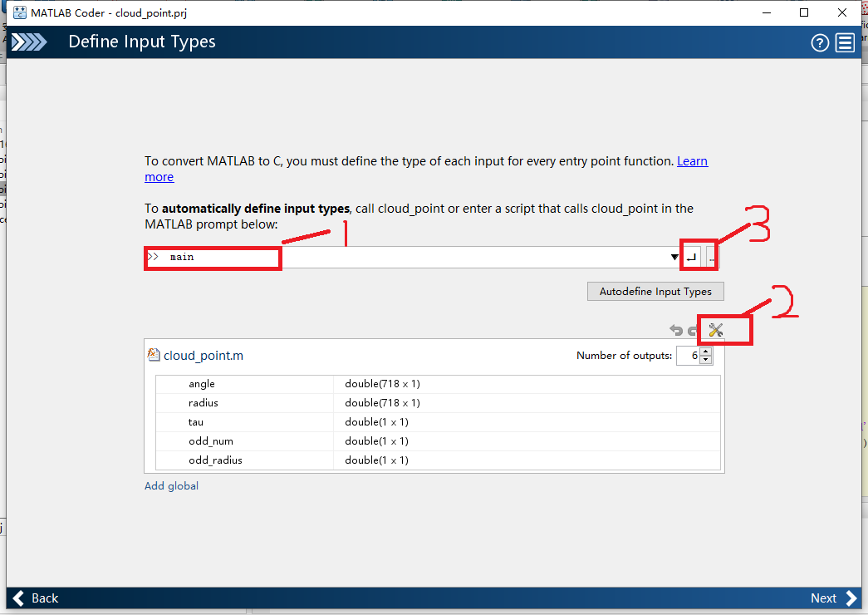Select the odd_radius input row
The height and width of the screenshot is (615, 868).
click(438, 460)
